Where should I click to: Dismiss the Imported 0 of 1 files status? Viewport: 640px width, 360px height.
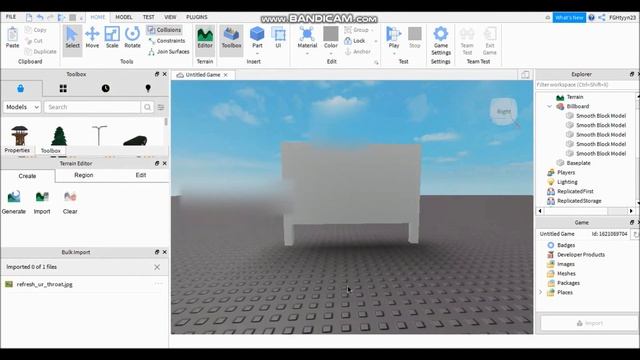click(x=157, y=267)
